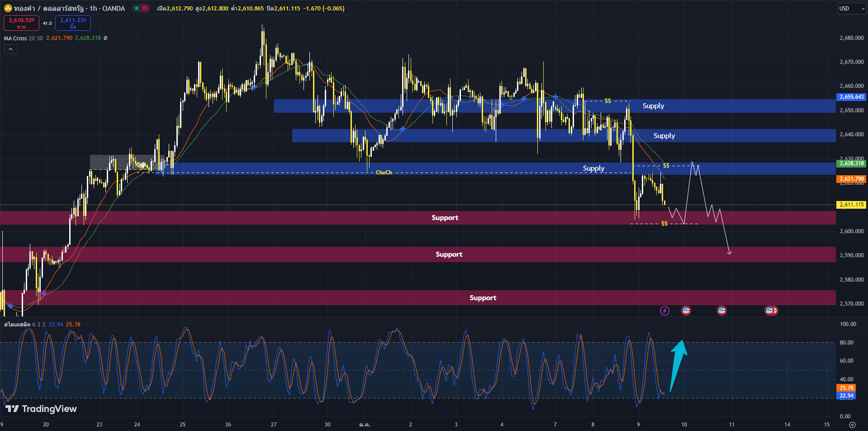Viewport: 868px width, 431px height.
Task: Click the symbol title ending with 1h · OANDA
Action: click(x=70, y=8)
